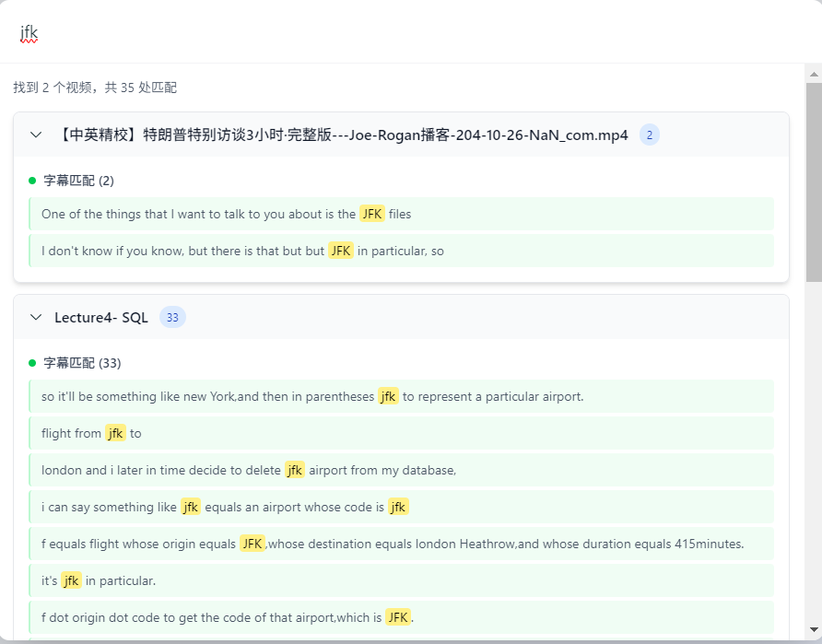Click the match count badge showing 33

pos(172,317)
